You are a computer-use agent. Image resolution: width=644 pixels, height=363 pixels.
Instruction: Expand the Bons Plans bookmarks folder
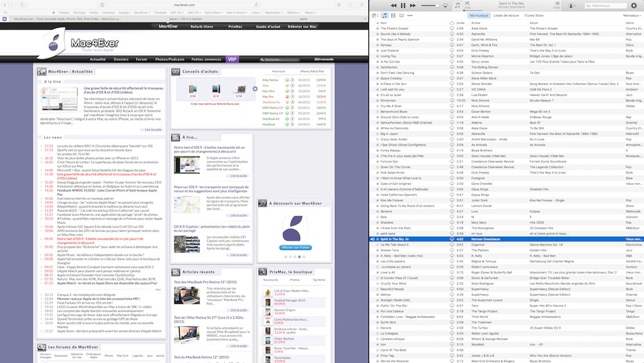pyautogui.click(x=214, y=13)
